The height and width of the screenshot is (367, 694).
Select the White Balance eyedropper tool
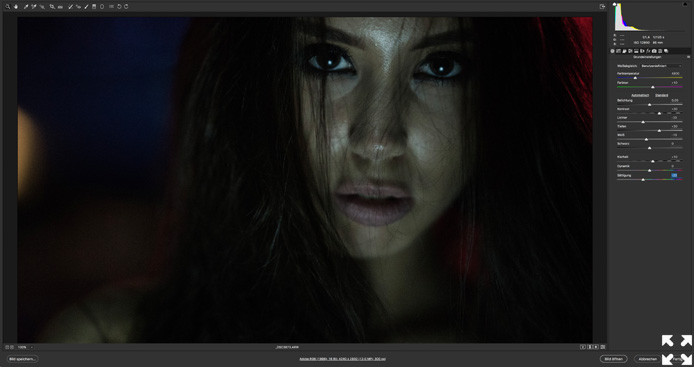click(26, 7)
